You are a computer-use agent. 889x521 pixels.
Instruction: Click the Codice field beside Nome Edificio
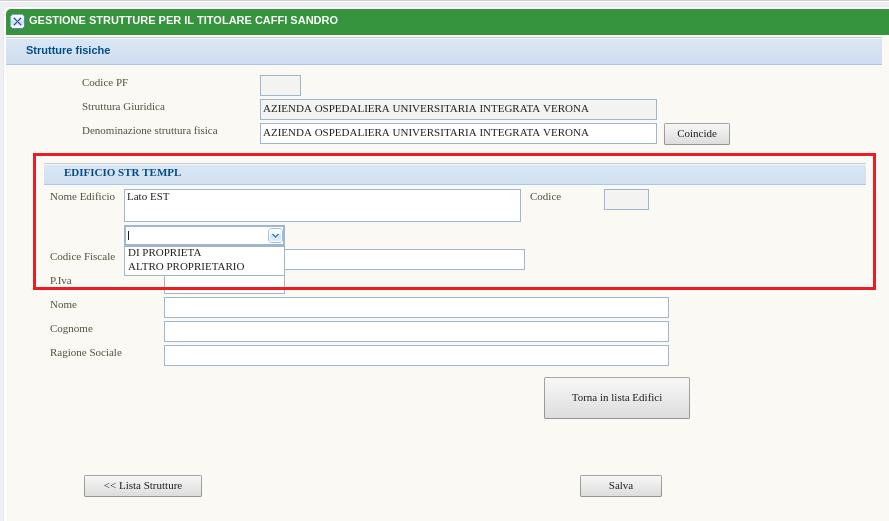(x=626, y=200)
